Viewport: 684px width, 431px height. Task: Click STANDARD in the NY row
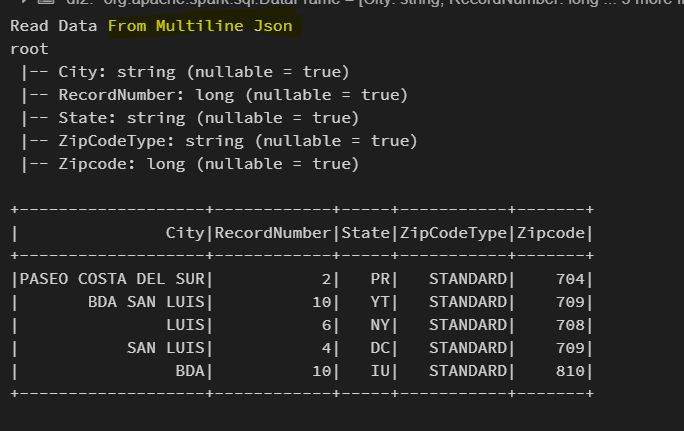click(x=468, y=325)
